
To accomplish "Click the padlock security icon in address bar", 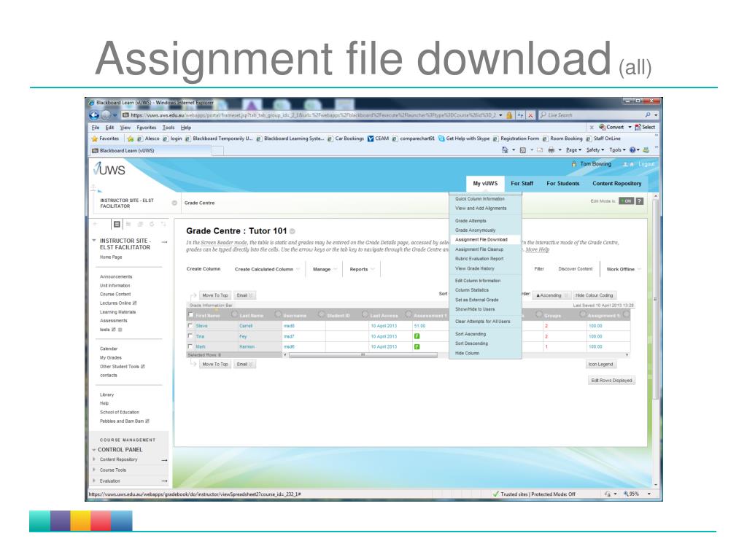I will coord(509,115).
